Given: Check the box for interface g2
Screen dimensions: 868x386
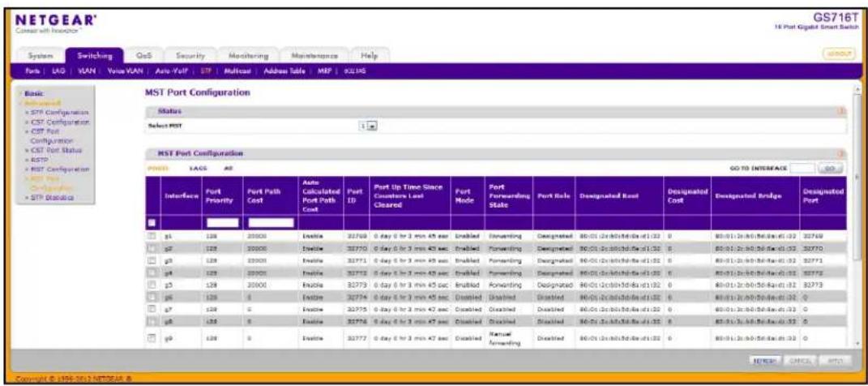Looking at the screenshot, I should pyautogui.click(x=152, y=248).
